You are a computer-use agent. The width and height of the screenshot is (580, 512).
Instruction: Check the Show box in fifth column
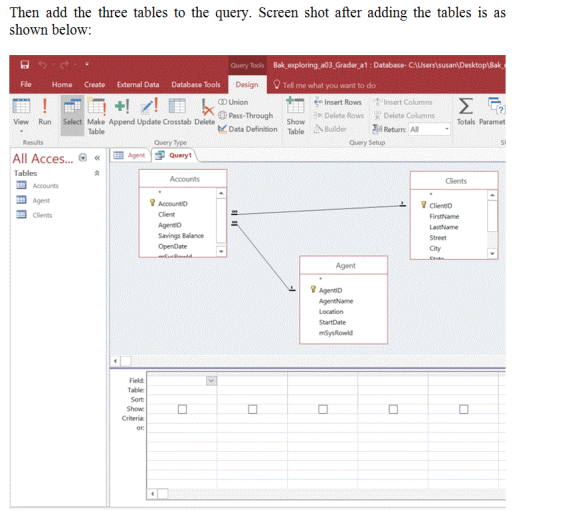click(463, 409)
